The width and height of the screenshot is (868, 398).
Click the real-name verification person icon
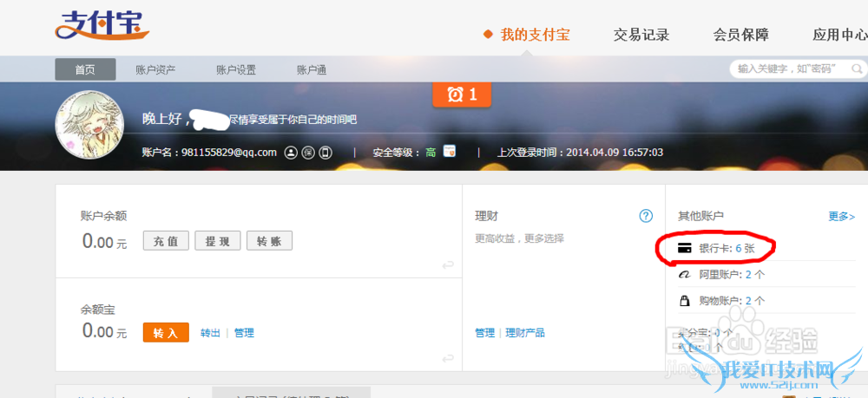[x=291, y=153]
